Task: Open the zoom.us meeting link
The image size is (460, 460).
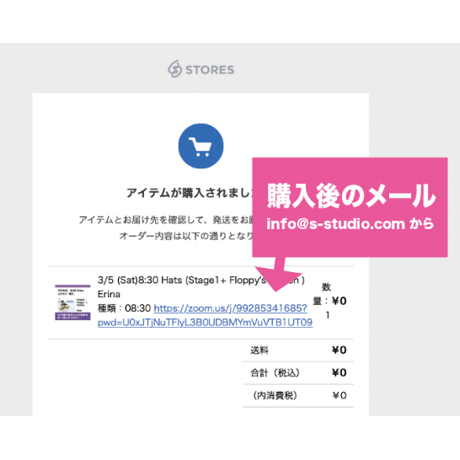Action: coord(205,315)
